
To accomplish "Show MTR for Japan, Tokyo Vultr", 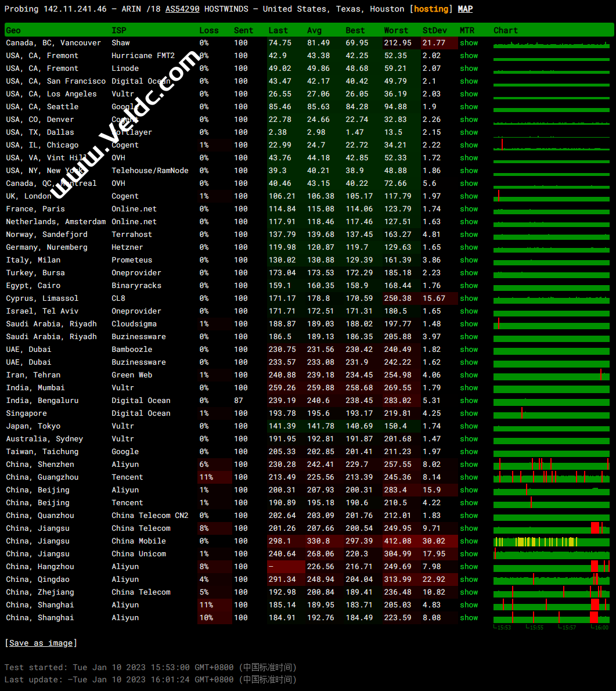I will pyautogui.click(x=469, y=426).
